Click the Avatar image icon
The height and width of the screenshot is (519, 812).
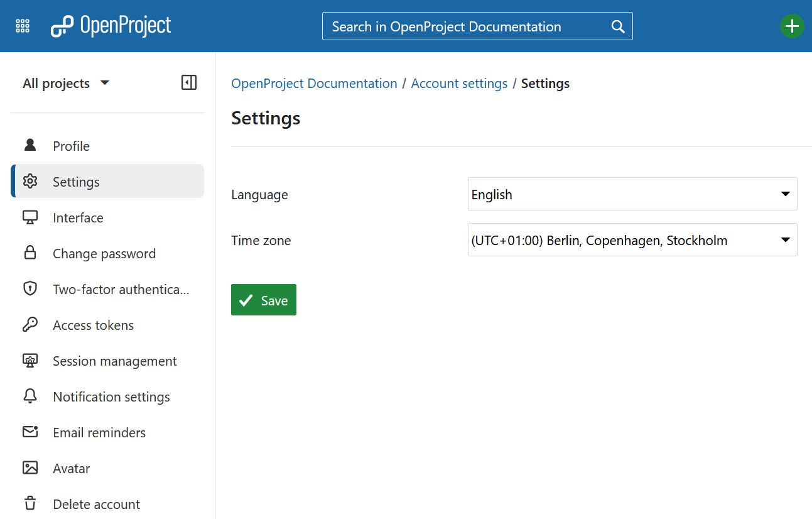click(30, 468)
